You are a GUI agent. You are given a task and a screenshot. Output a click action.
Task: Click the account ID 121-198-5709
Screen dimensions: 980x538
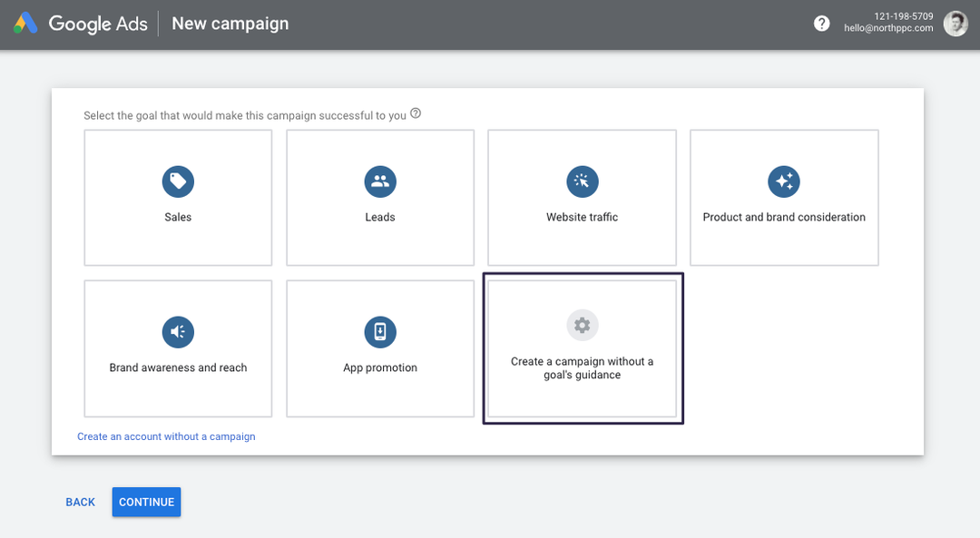pos(903,16)
